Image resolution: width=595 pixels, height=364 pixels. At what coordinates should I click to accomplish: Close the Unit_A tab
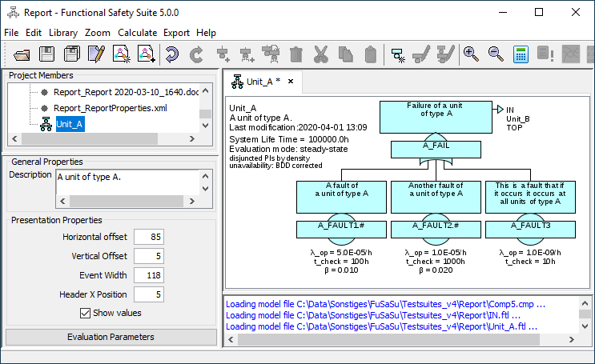tap(291, 81)
